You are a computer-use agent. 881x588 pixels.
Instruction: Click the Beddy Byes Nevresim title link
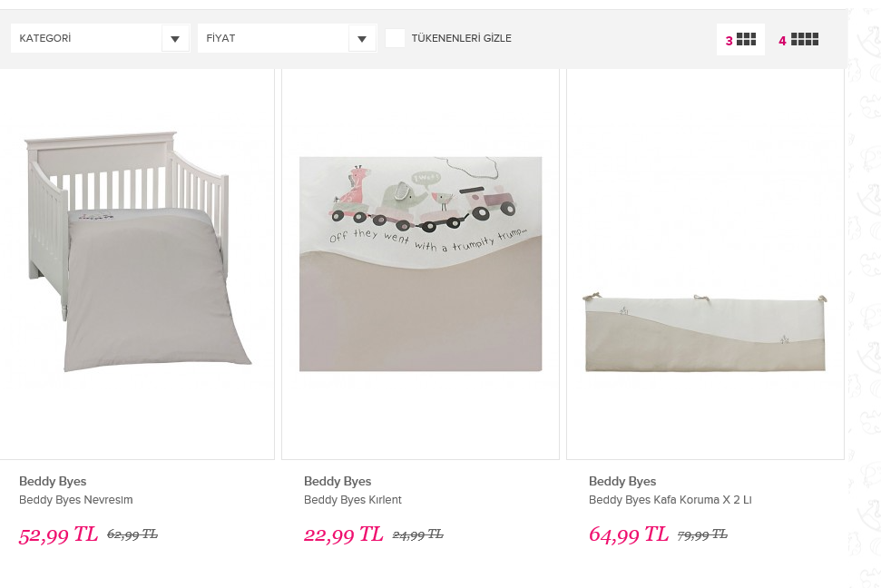[76, 500]
